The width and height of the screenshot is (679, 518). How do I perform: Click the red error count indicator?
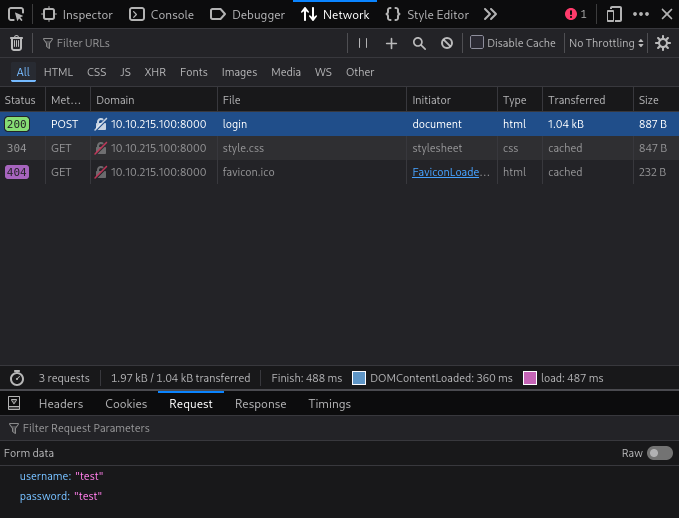pos(575,15)
